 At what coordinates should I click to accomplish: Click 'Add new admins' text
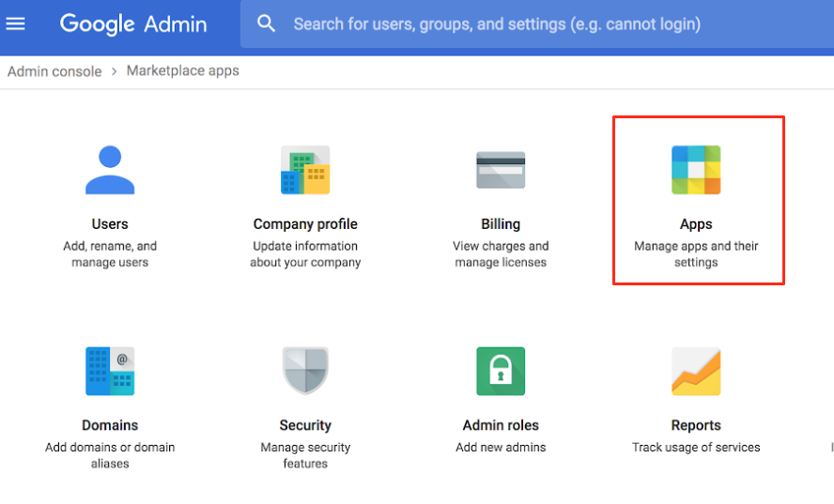pos(501,448)
